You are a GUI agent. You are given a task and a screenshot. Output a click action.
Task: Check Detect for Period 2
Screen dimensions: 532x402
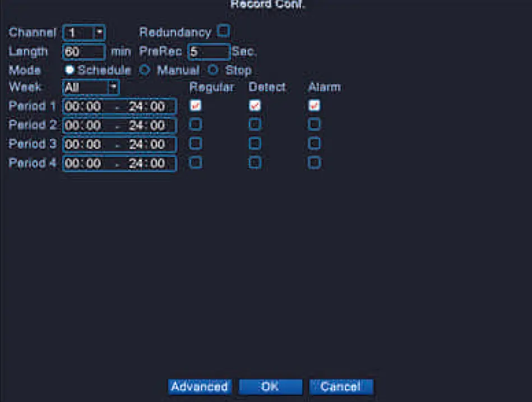click(x=255, y=124)
